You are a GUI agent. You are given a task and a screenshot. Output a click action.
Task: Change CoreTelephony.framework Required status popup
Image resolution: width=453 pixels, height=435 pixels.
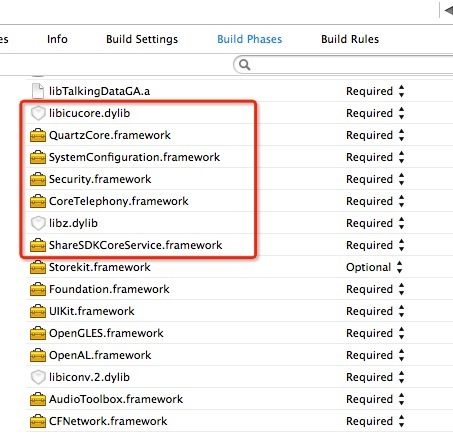tap(375, 201)
